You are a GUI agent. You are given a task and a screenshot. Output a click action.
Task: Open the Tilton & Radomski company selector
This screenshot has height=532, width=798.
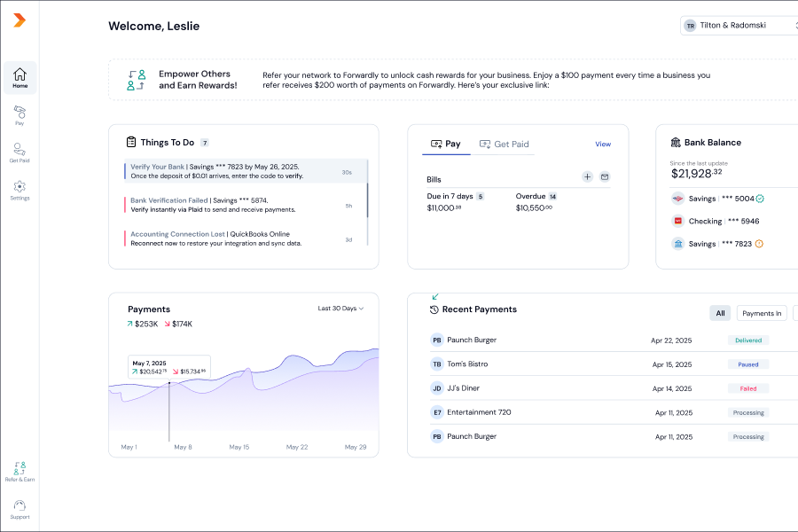[x=738, y=26]
